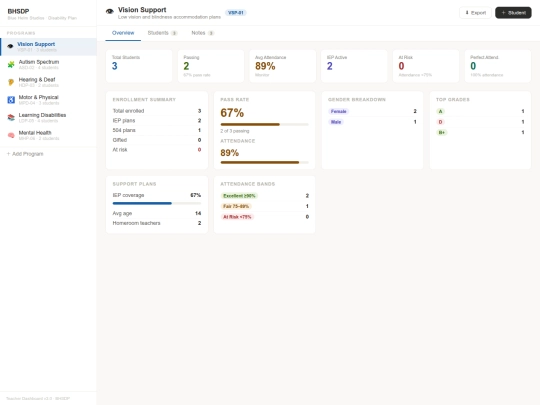The height and width of the screenshot is (405, 540).
Task: Click the Perfect Attend. stat card
Action: point(498,66)
